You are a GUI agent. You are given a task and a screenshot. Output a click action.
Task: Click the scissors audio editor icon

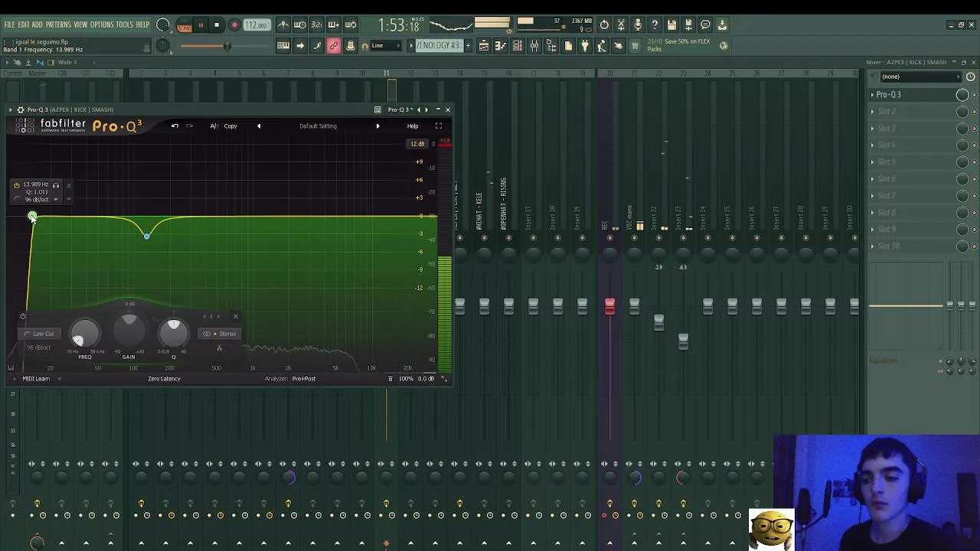tap(621, 25)
